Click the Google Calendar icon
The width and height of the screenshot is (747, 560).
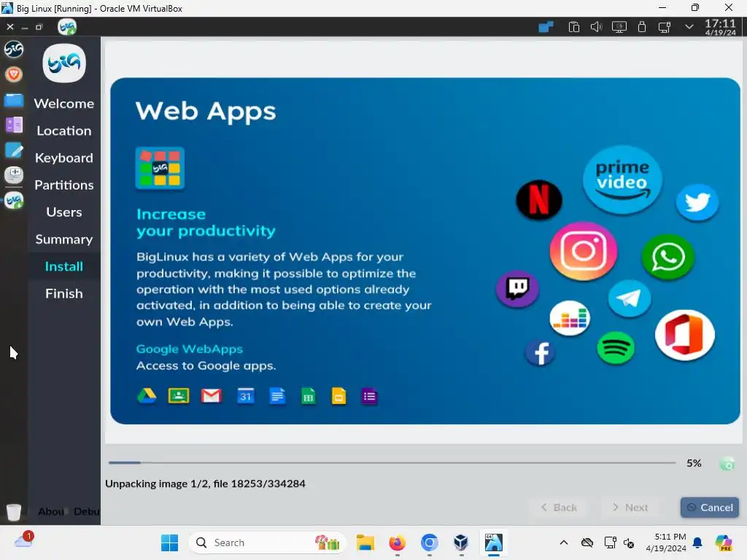pos(245,396)
